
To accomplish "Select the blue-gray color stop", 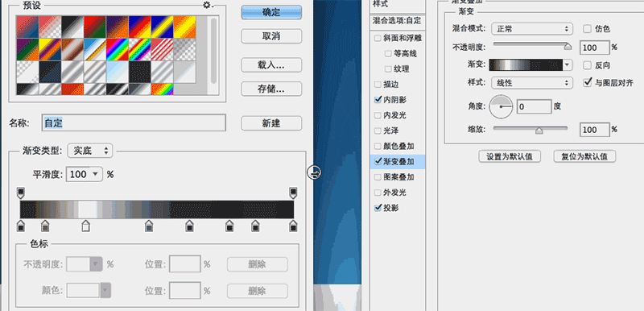I will [x=149, y=226].
